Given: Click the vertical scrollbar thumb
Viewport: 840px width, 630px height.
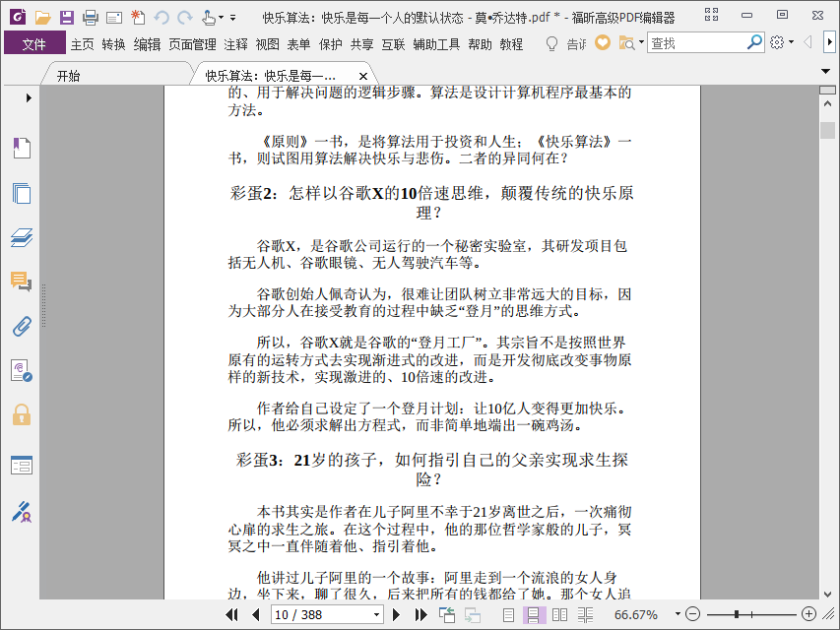Looking at the screenshot, I should coord(827,130).
